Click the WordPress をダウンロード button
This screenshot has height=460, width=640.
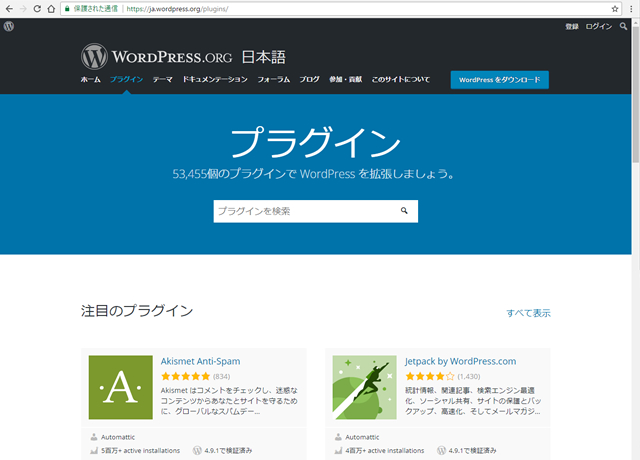pos(500,80)
